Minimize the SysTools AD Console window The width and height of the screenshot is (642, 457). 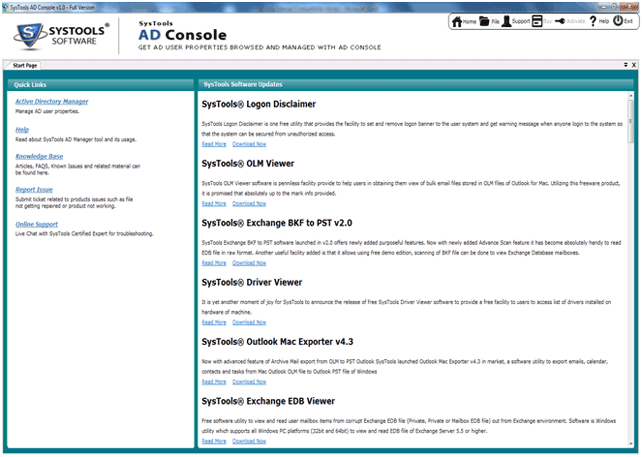[x=605, y=7]
